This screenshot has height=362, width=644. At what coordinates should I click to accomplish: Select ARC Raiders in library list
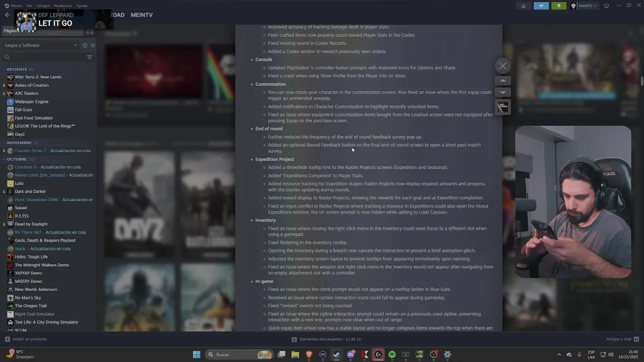tap(26, 94)
